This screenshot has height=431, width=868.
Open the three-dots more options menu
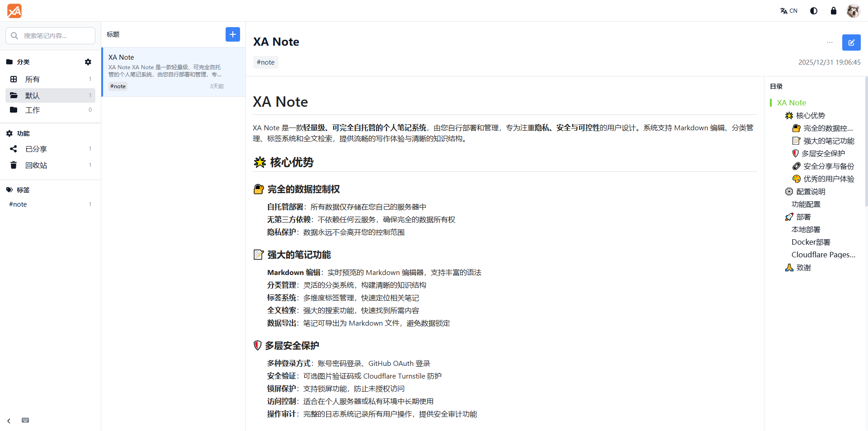[x=830, y=43]
